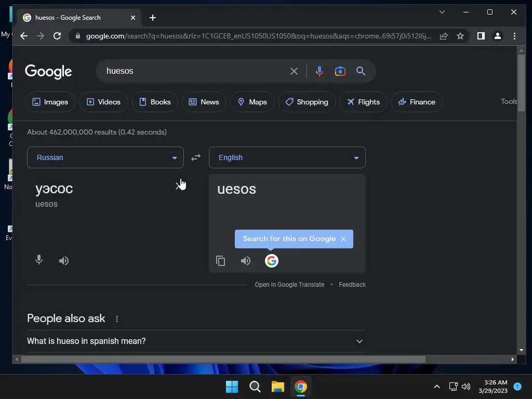Click the address bar URL
This screenshot has width=532, height=399.
(259, 36)
